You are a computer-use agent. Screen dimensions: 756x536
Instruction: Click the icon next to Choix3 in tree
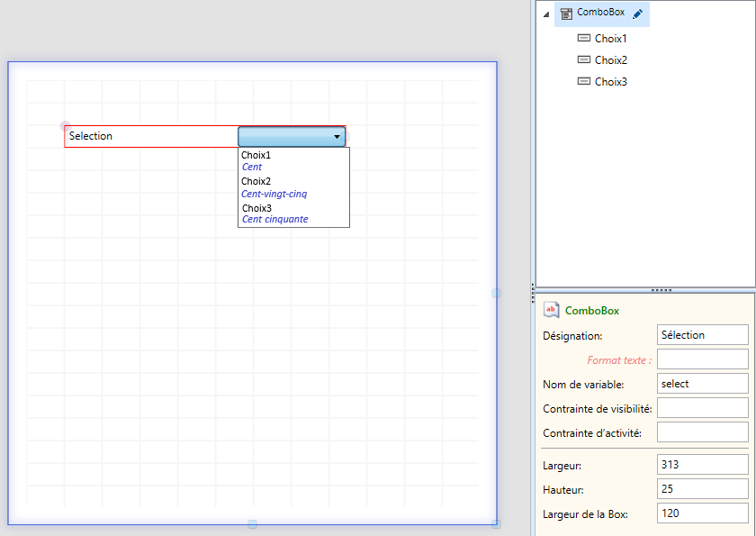[583, 81]
